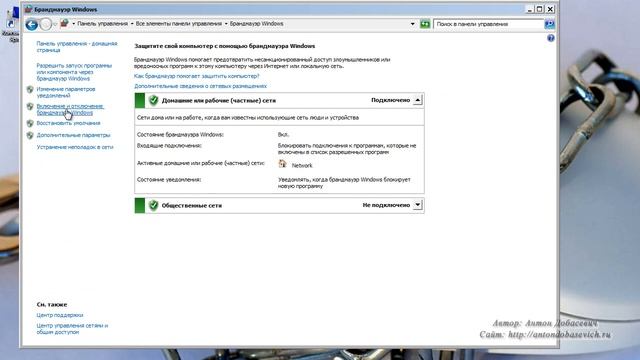Focus the Поиск в панели управления search field
Image resolution: width=640 pixels, height=360 pixels.
pyautogui.click(x=489, y=24)
